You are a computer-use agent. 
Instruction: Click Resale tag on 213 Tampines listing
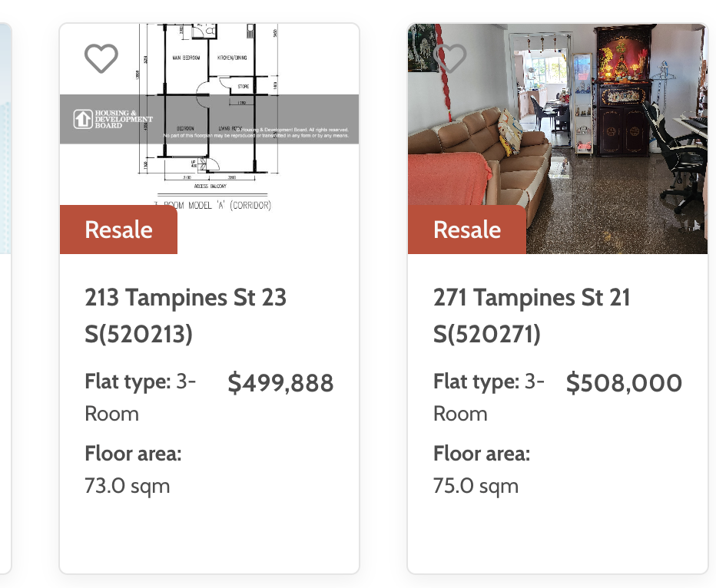[x=118, y=230]
